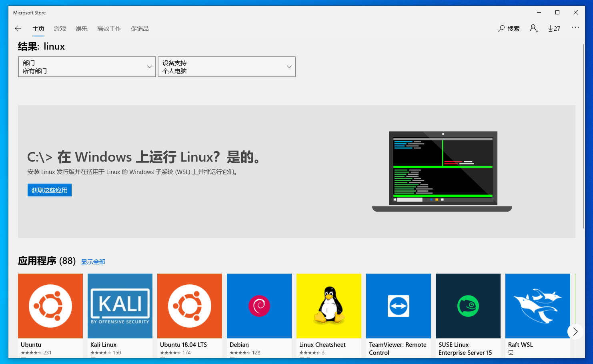Open the See more (...) menu
593x364 pixels.
click(x=575, y=27)
